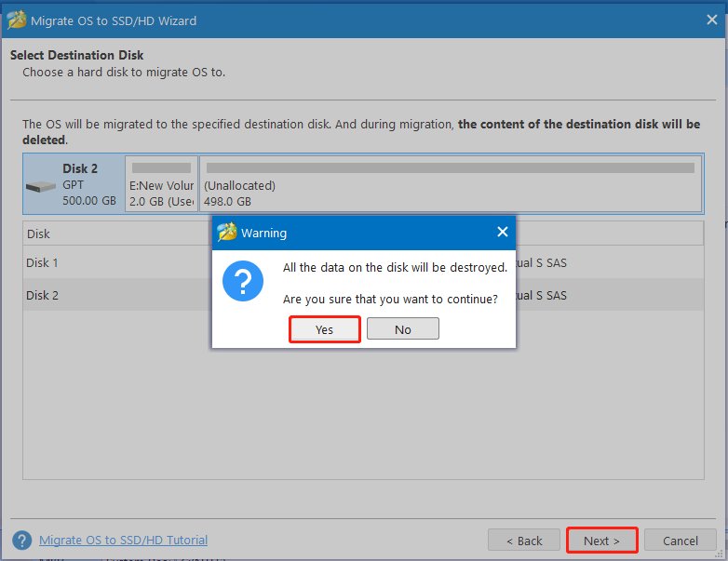This screenshot has height=561, width=728.
Task: Click the Disk 2 hard drive icon
Action: (x=41, y=187)
